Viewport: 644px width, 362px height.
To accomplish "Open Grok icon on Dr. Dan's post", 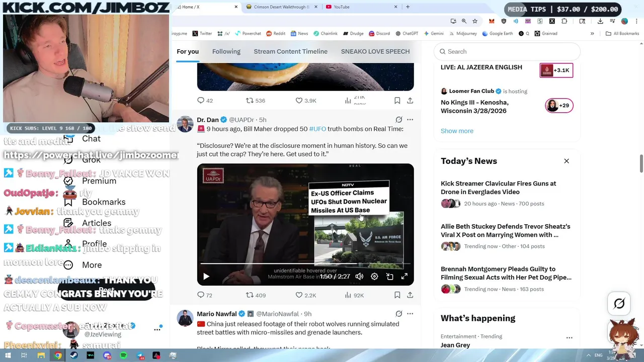I will point(398,120).
